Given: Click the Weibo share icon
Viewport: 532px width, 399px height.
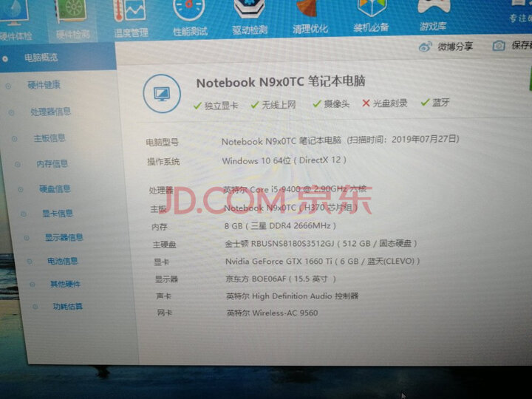Looking at the screenshot, I should 426,47.
